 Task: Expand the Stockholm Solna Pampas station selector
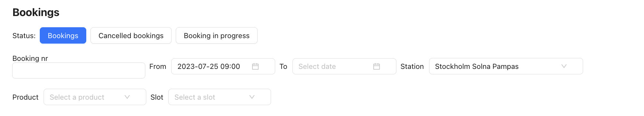click(506, 66)
